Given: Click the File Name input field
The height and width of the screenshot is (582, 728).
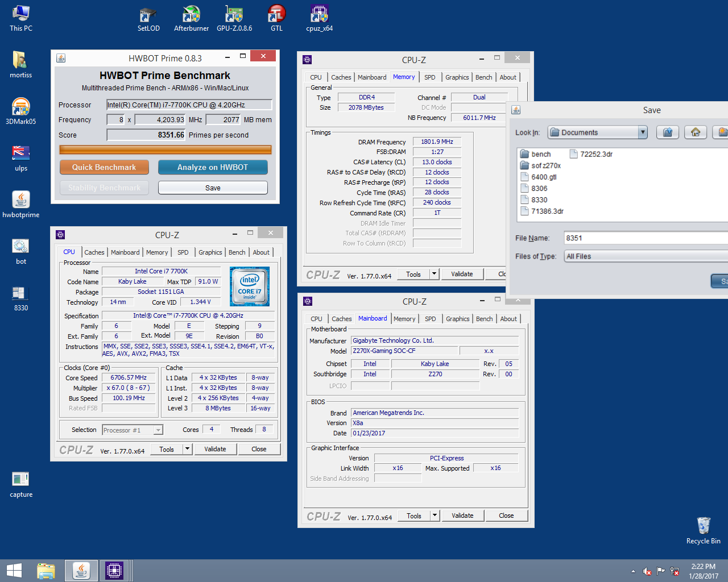Looking at the screenshot, I should click(646, 238).
